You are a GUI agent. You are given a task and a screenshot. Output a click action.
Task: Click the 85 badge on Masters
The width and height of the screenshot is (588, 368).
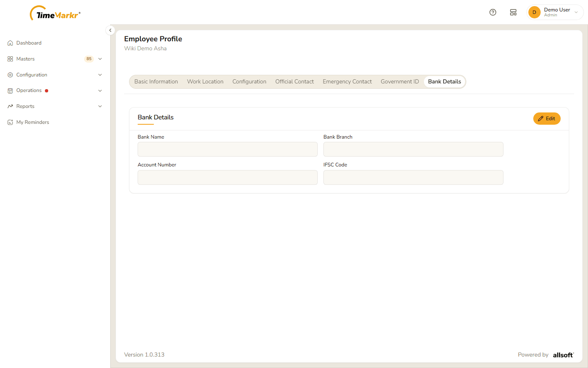point(89,59)
